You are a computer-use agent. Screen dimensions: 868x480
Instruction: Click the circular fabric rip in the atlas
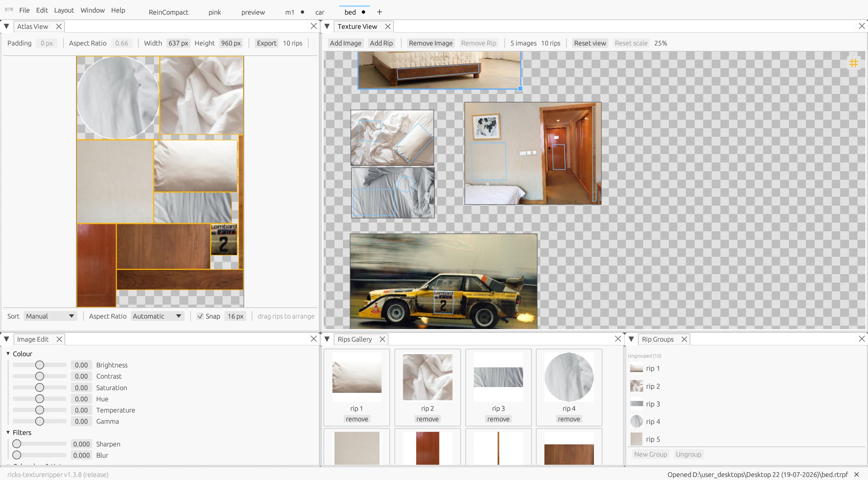coord(118,98)
